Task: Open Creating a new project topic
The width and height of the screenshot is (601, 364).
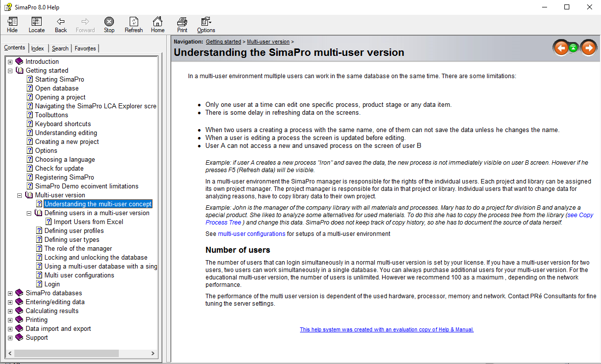Action: [x=67, y=142]
